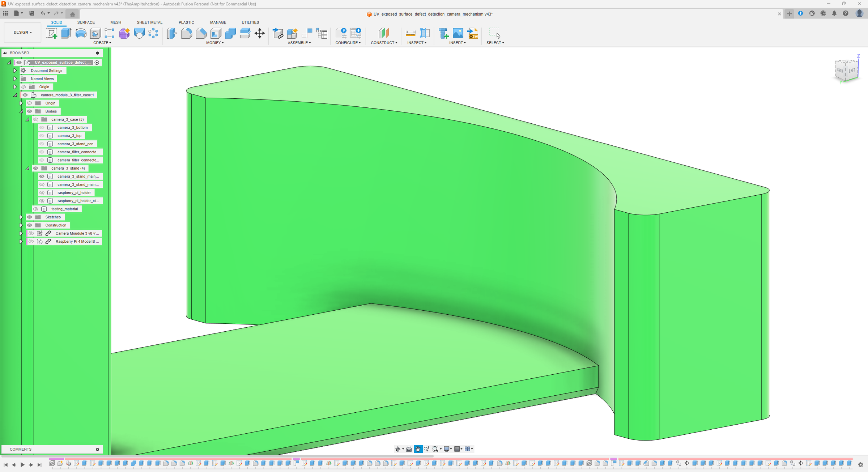Select the Shell tool
The height and width of the screenshot is (472, 868).
216,33
